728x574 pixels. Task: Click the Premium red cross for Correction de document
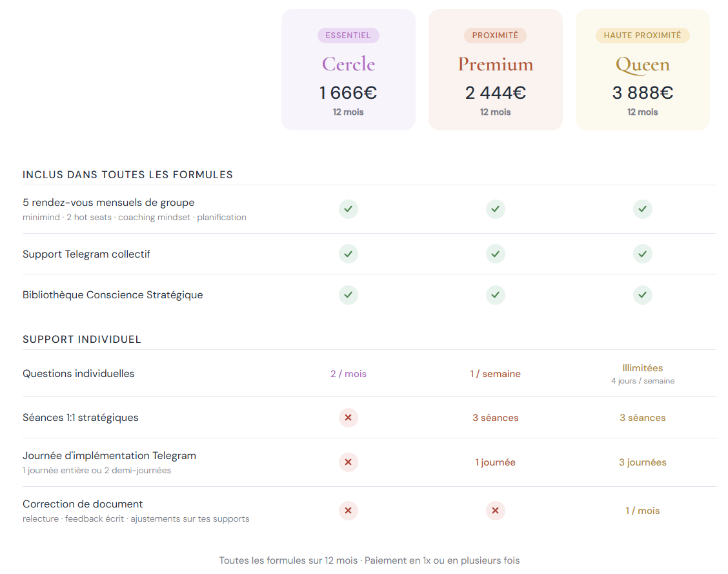pyautogui.click(x=496, y=511)
